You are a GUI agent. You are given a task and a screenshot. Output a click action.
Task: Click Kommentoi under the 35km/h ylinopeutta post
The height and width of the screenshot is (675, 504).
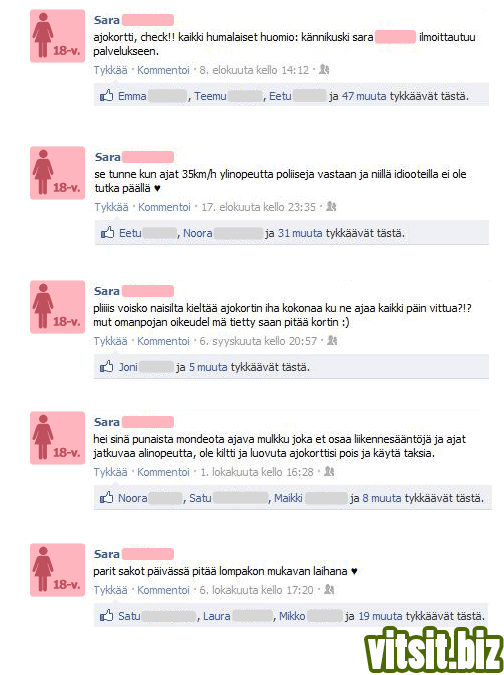click(164, 207)
